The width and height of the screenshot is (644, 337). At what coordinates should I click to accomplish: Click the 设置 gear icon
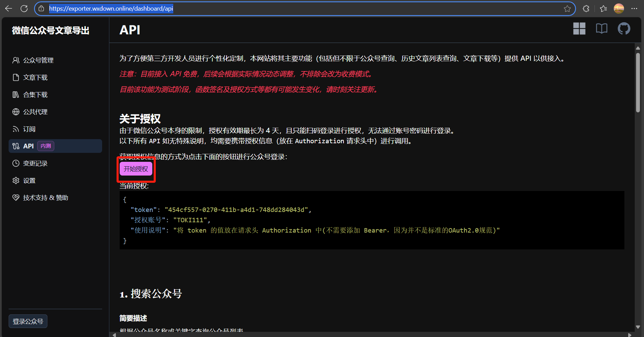pyautogui.click(x=16, y=180)
